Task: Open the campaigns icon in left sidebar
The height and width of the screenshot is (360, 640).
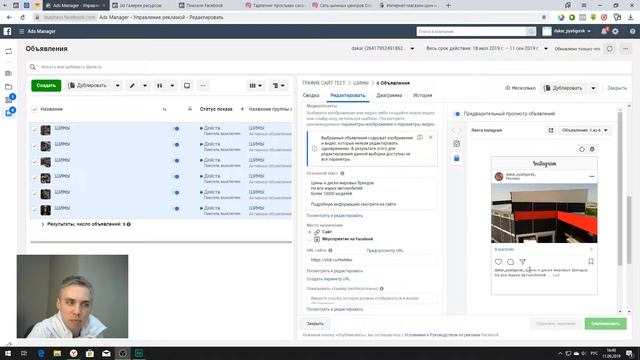Action: click(x=9, y=73)
